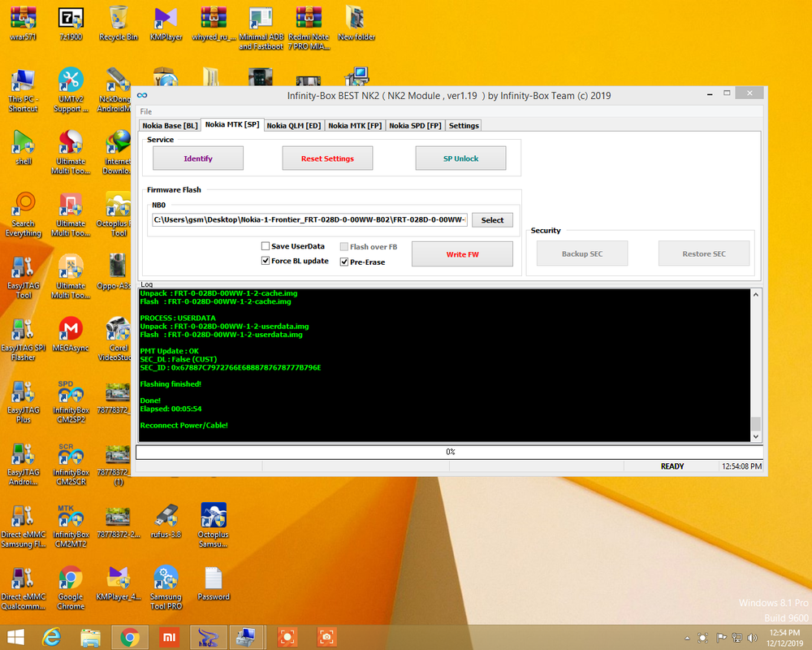Open the shell shortcut icon
The image size is (812, 650).
coord(24,148)
